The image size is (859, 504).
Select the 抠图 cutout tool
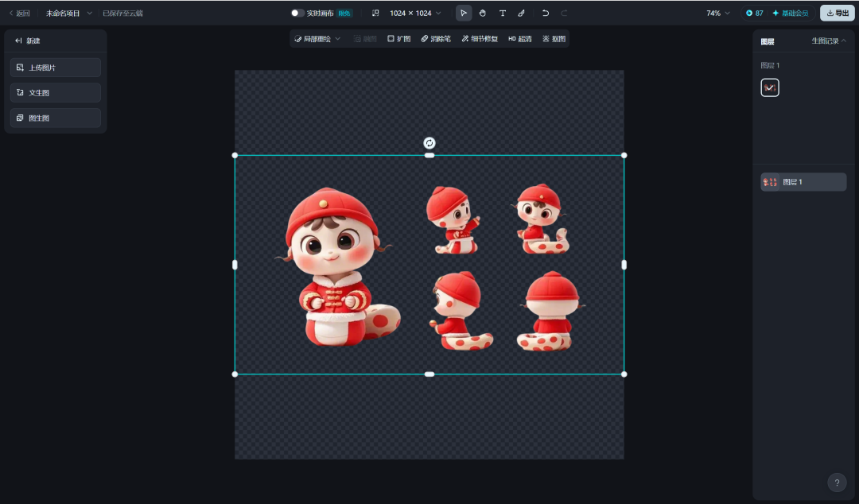[x=553, y=38]
